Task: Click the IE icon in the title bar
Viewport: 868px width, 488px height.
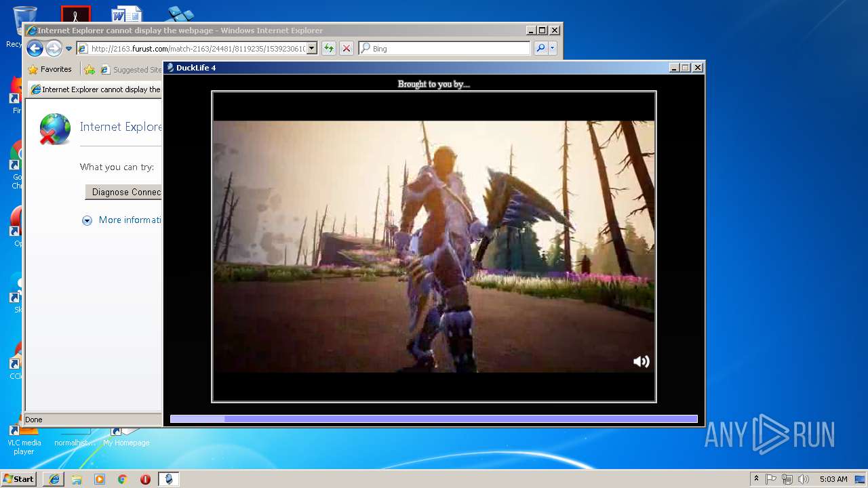Action: coord(31,30)
